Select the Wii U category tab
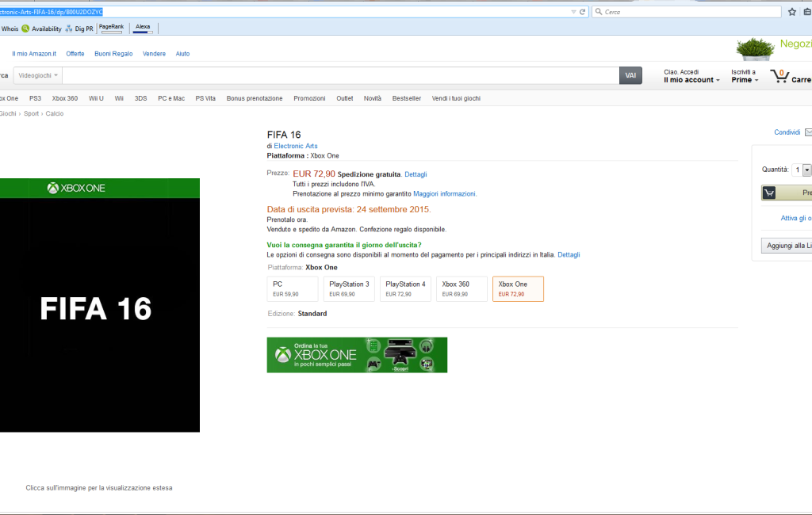 click(96, 98)
